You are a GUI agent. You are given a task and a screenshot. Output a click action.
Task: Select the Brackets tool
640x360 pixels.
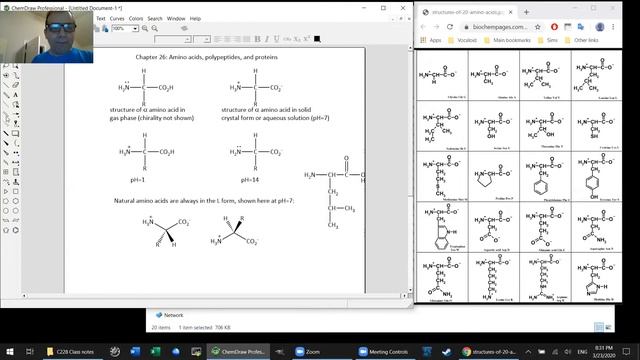[16, 143]
